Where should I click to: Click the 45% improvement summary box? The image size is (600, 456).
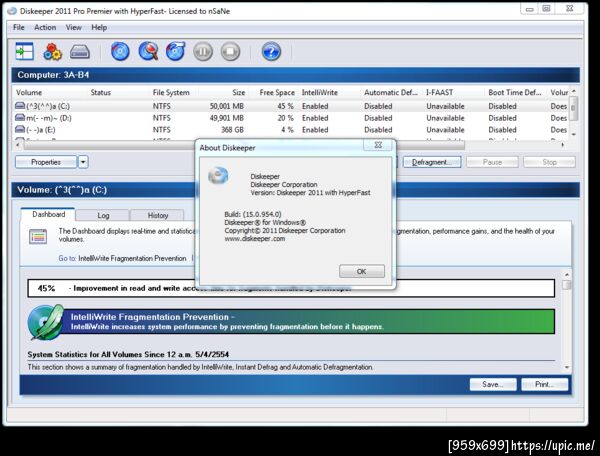(x=291, y=288)
